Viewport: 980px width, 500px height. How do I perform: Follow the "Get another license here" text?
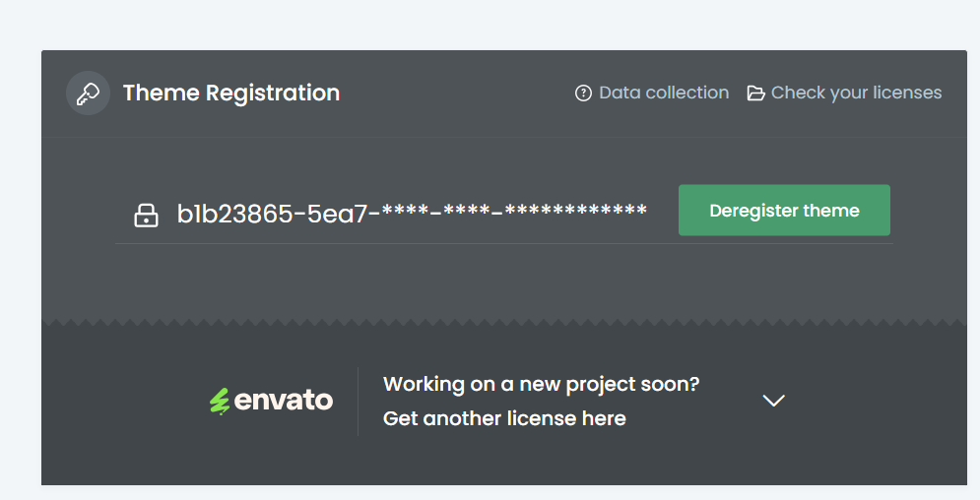click(504, 418)
